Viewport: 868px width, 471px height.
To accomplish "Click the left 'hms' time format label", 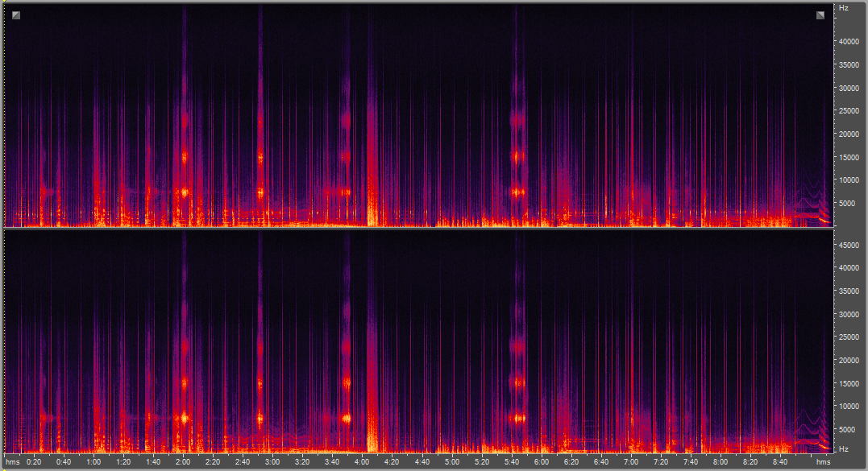I will tap(13, 462).
